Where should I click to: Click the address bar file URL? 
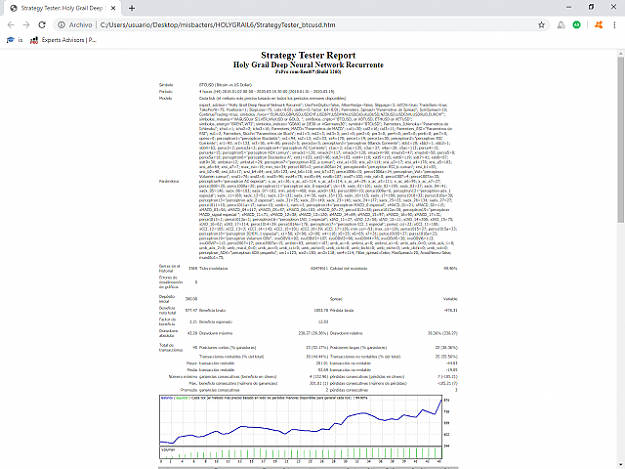point(218,25)
